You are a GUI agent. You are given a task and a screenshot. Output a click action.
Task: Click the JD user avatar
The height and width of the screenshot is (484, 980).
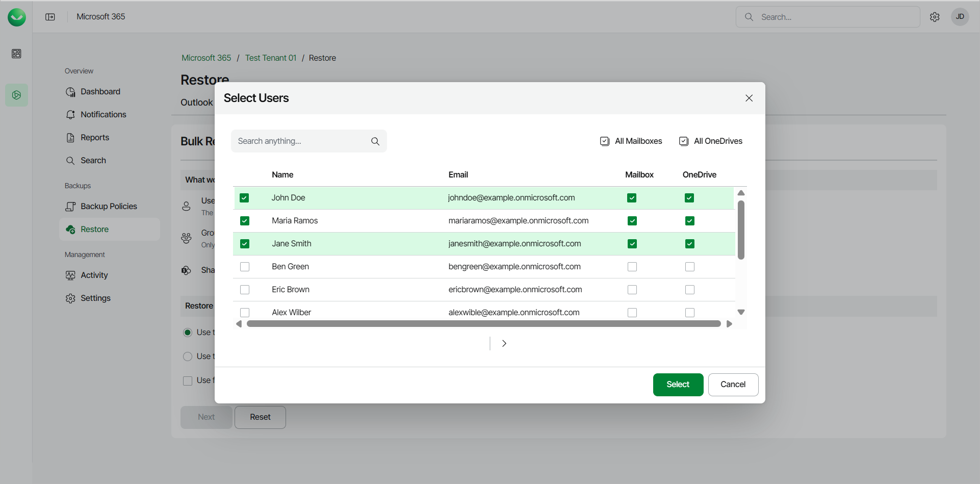[x=960, y=17]
